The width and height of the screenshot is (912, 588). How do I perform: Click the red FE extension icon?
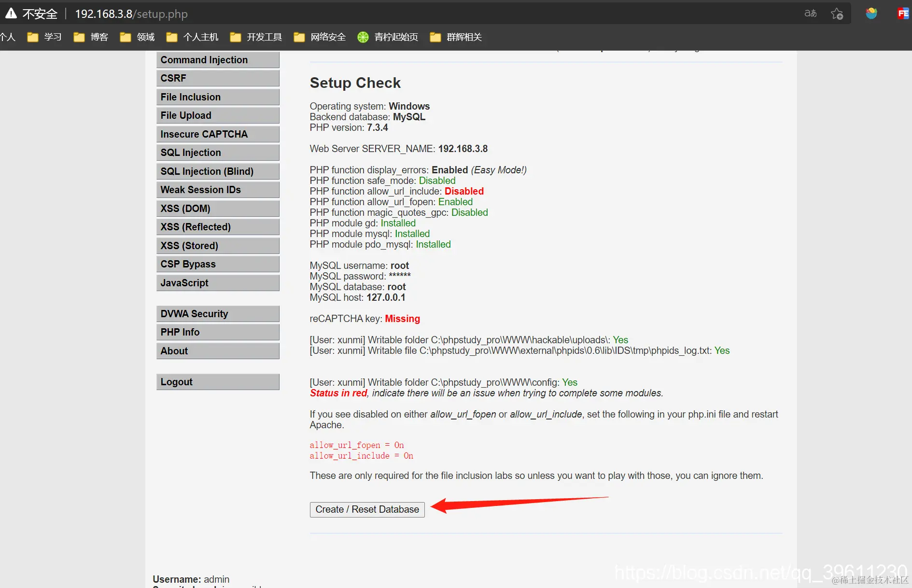pyautogui.click(x=903, y=14)
